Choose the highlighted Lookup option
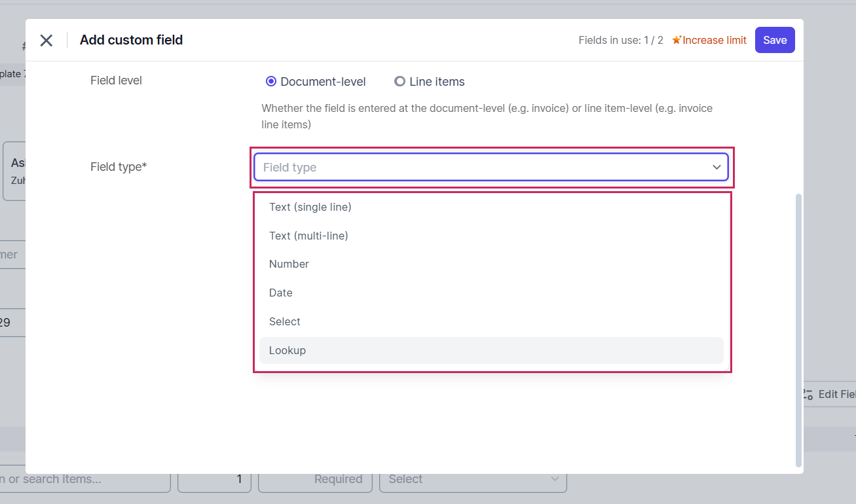This screenshot has width=856, height=504. (x=288, y=351)
